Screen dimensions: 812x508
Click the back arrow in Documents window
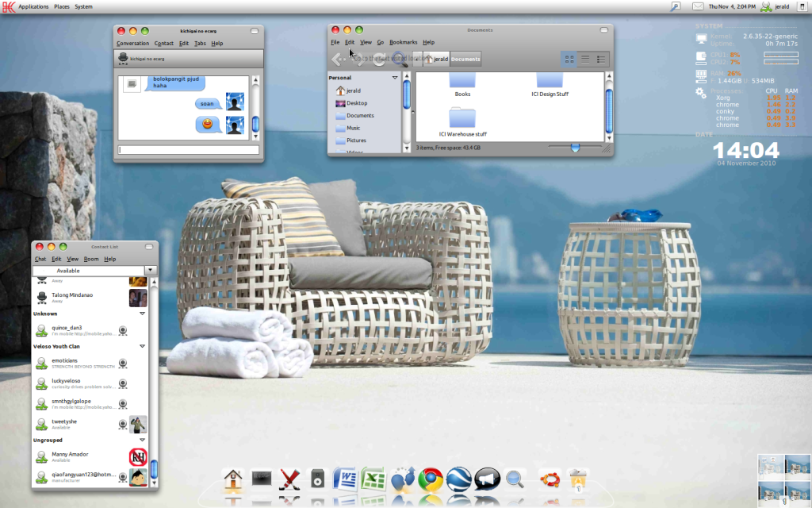coord(339,59)
